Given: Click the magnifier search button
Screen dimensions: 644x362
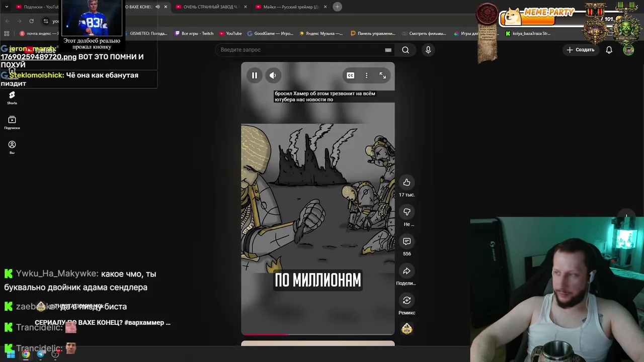Looking at the screenshot, I should 406,50.
